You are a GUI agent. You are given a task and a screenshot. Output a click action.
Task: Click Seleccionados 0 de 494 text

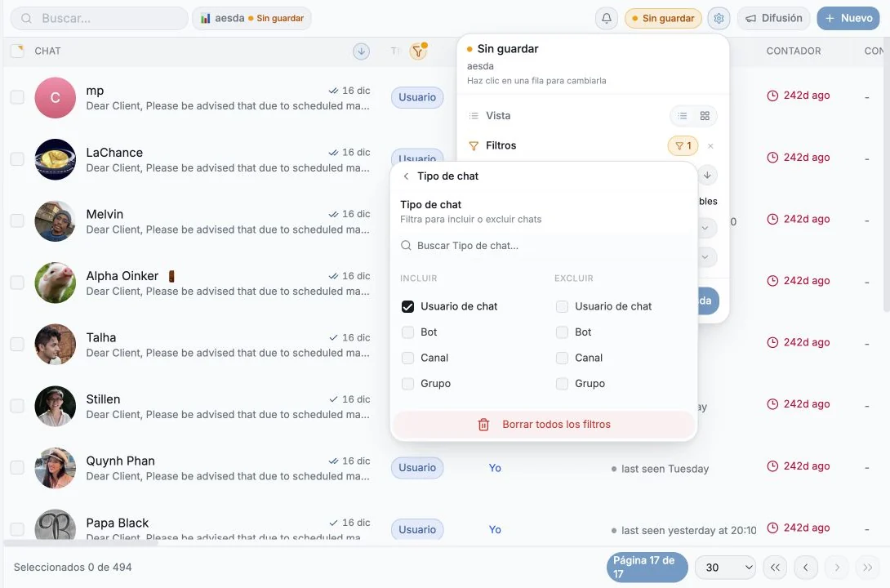tap(73, 567)
